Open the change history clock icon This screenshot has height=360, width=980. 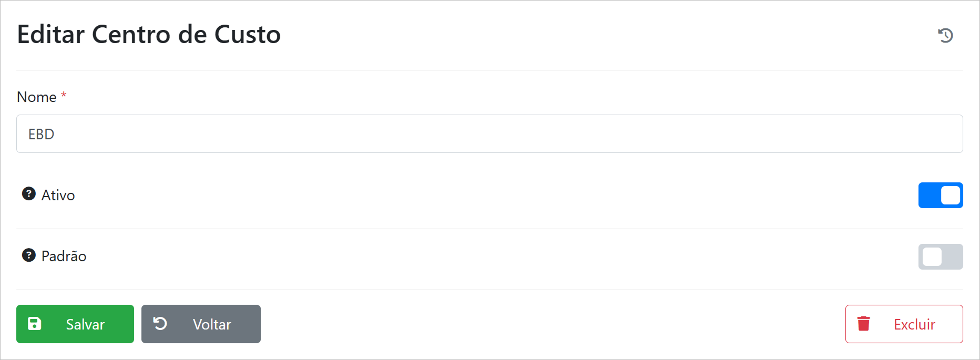coord(945,35)
